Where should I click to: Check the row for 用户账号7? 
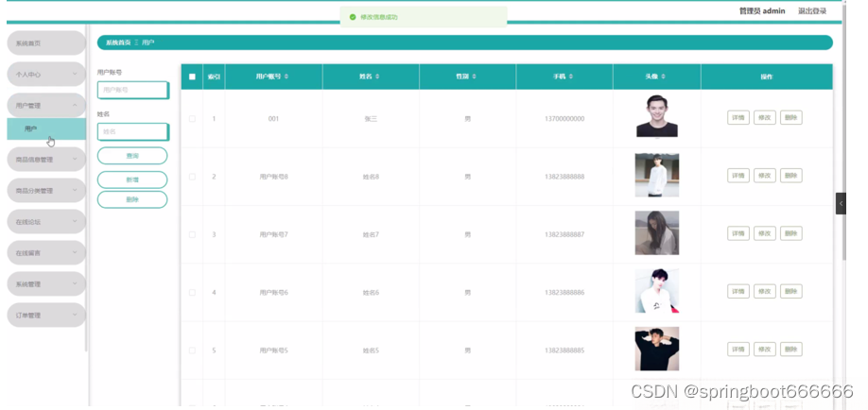pyautogui.click(x=192, y=234)
